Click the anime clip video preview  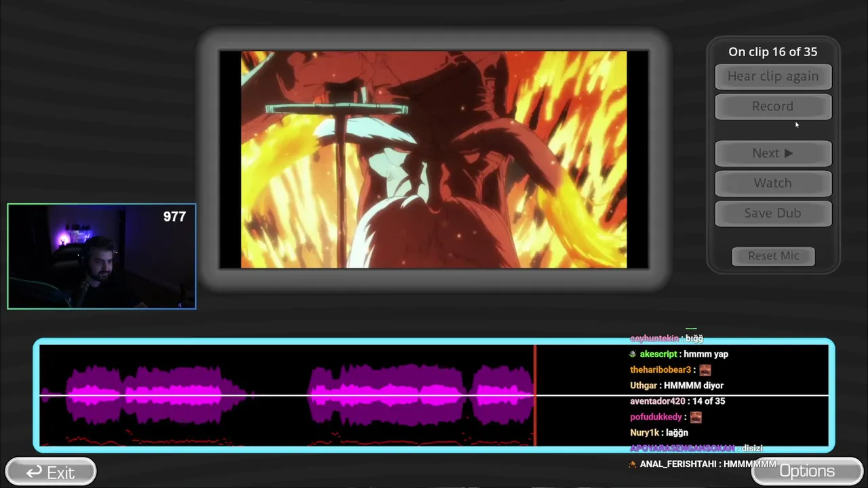coord(434,159)
